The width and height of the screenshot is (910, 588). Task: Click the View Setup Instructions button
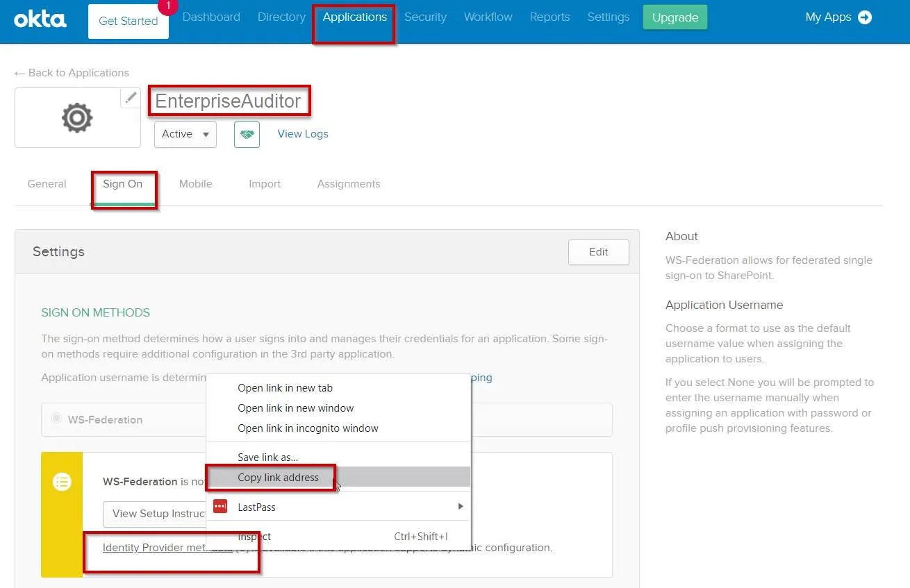click(x=155, y=514)
